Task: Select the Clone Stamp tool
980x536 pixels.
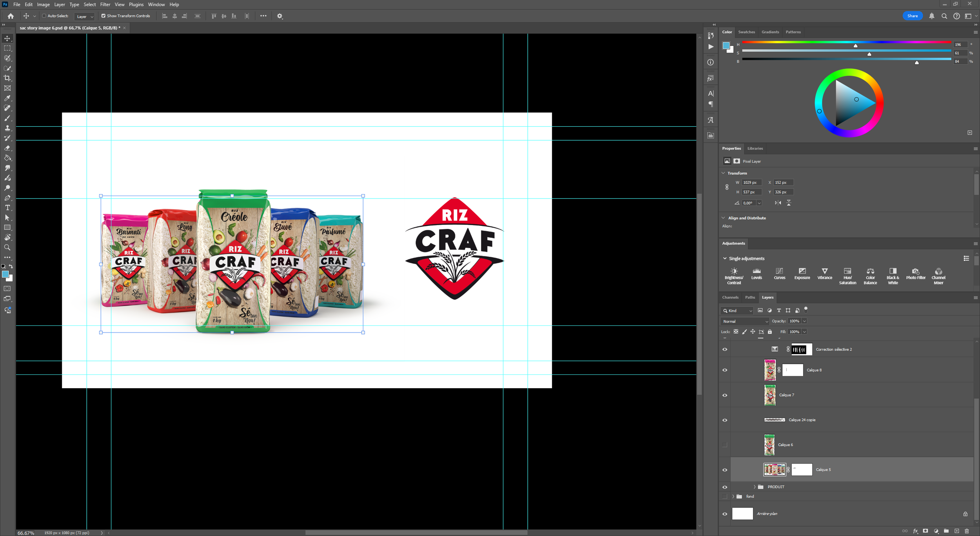Action: (x=7, y=128)
